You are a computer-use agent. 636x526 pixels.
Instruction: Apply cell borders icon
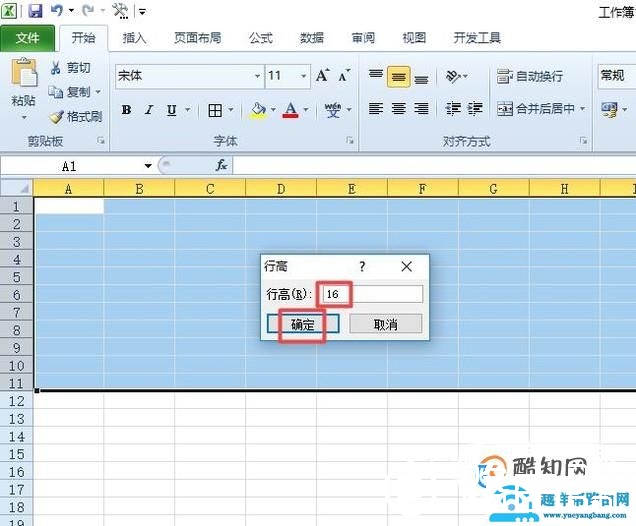[215, 110]
